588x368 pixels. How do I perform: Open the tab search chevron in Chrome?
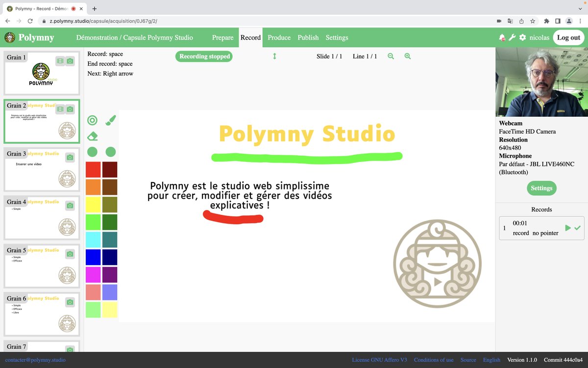pos(580,8)
